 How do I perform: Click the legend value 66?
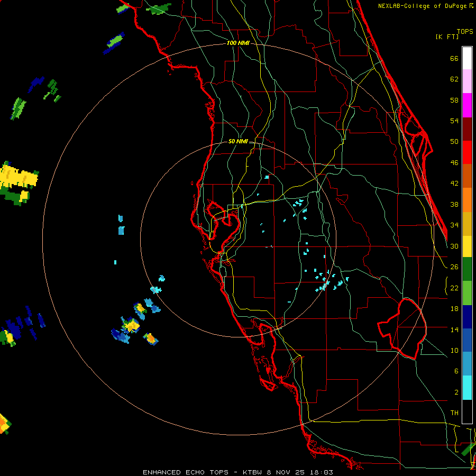click(454, 59)
